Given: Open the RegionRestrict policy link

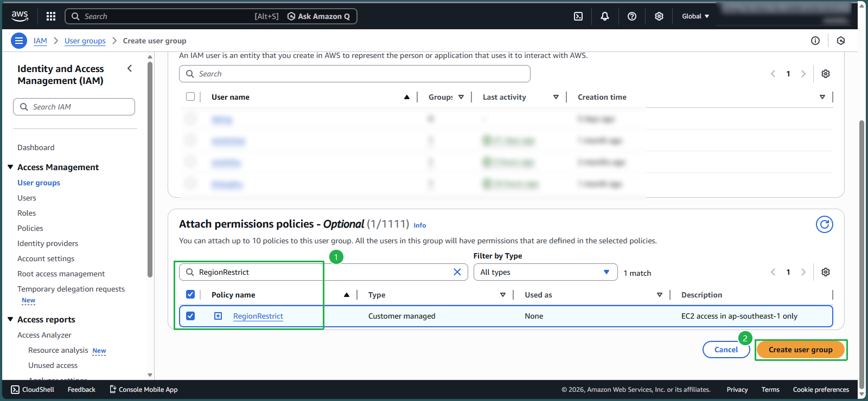Looking at the screenshot, I should (x=258, y=316).
